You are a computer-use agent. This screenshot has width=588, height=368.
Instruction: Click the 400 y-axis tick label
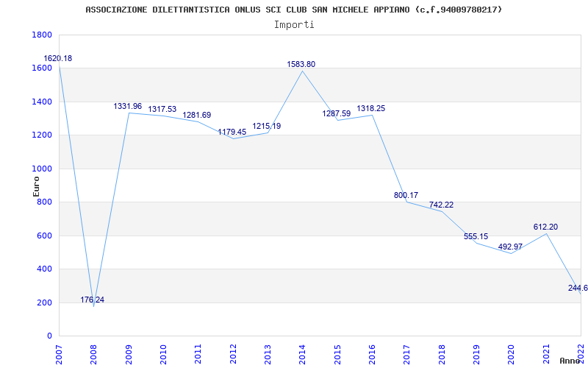point(44,269)
